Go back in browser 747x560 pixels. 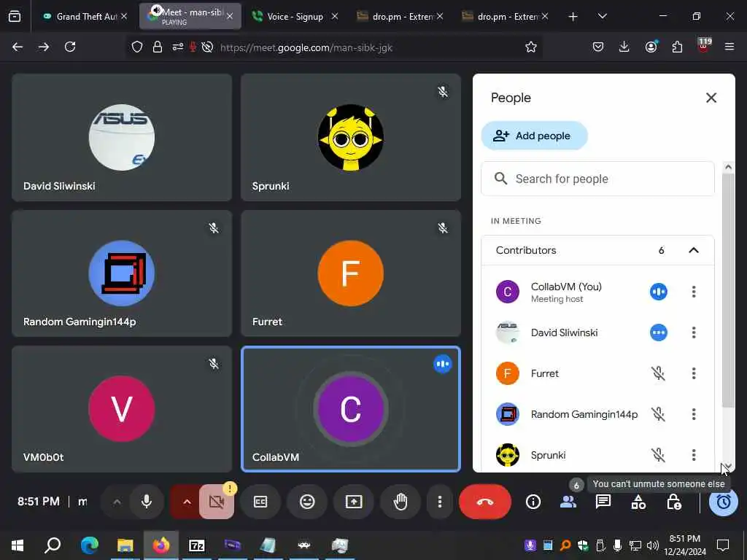tap(18, 47)
